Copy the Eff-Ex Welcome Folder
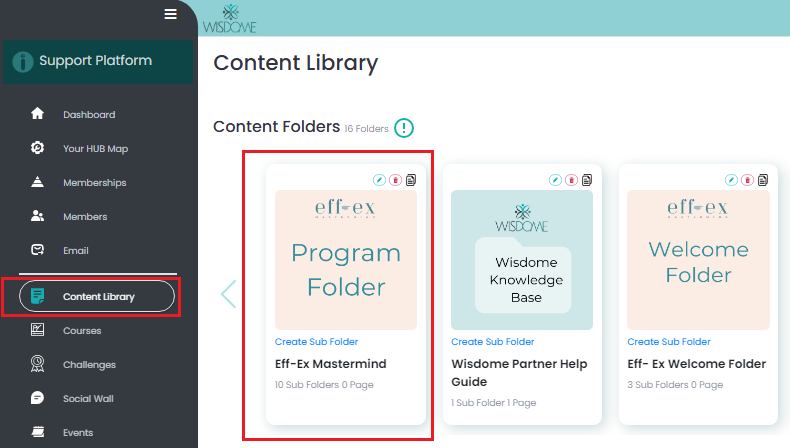The image size is (790, 448). 763,180
